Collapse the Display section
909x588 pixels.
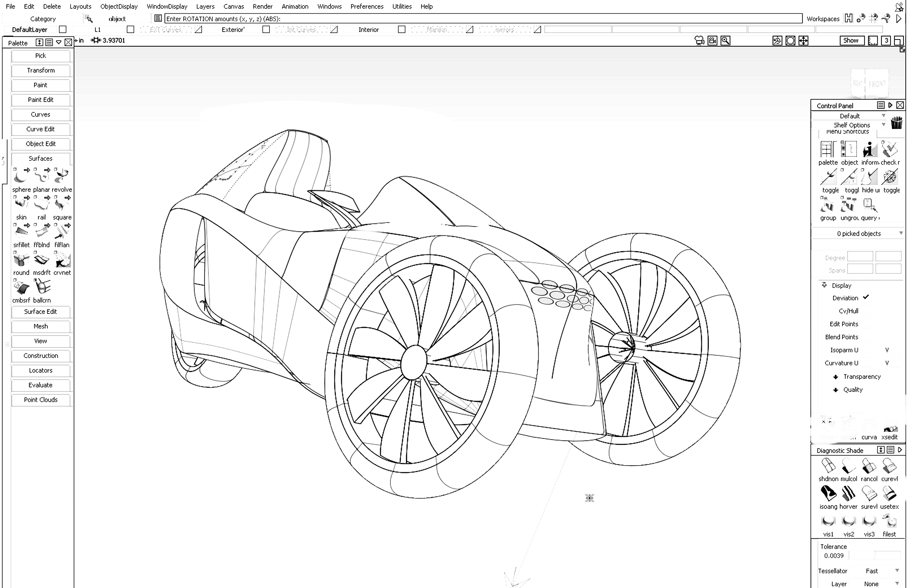coord(824,285)
